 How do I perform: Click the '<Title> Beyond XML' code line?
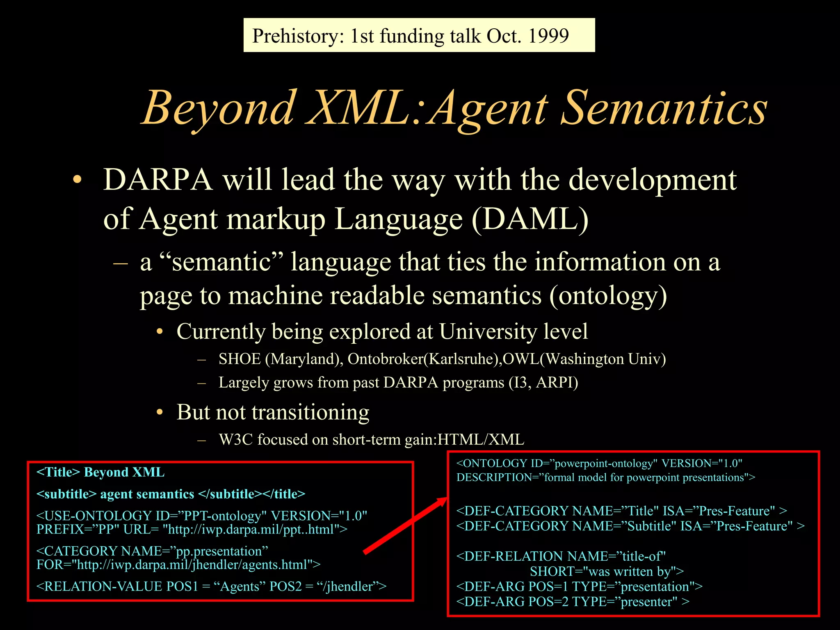[100, 472]
